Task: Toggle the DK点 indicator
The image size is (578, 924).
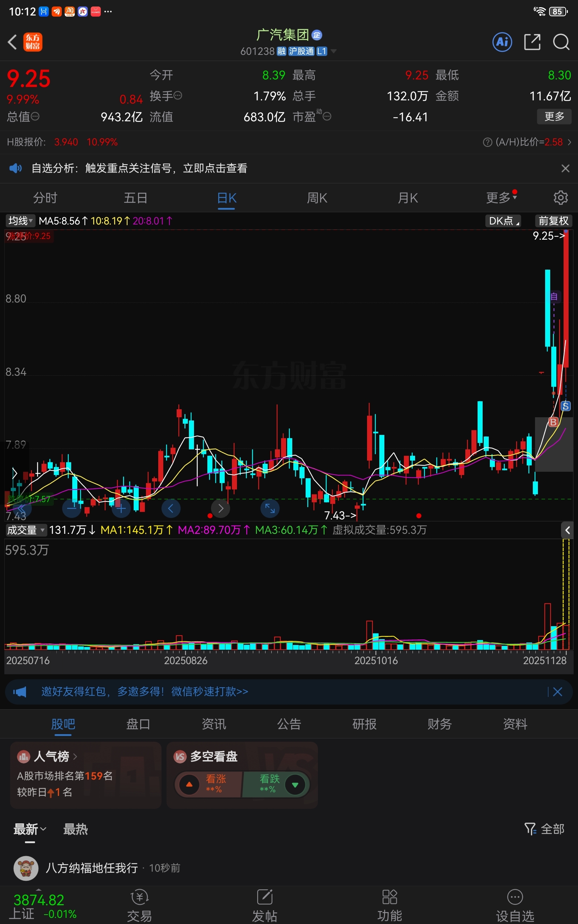Action: click(x=504, y=221)
